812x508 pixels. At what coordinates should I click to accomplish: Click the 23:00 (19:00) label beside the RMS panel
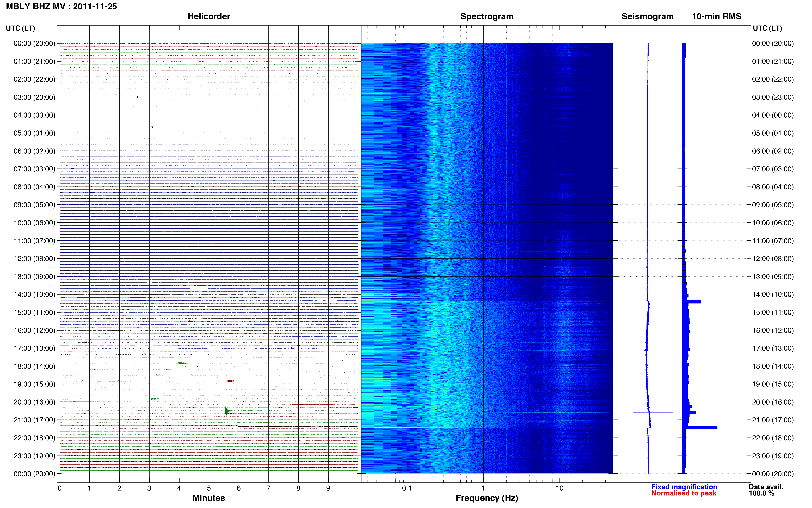click(773, 456)
